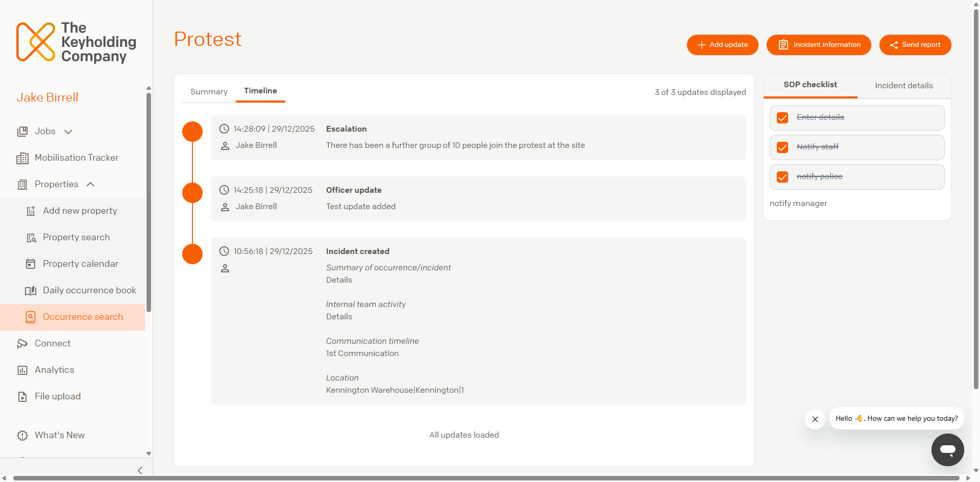980x482 pixels.
Task: Click the Mobilisation Tracker building icon
Action: (22, 158)
